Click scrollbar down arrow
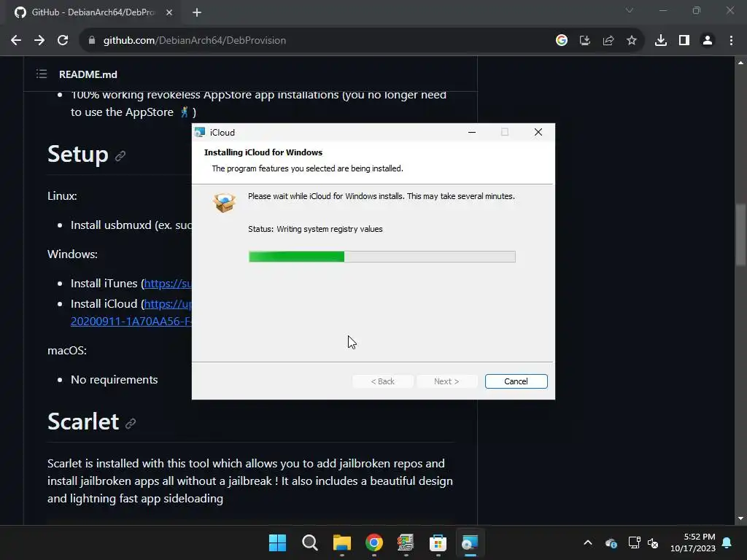 click(740, 518)
